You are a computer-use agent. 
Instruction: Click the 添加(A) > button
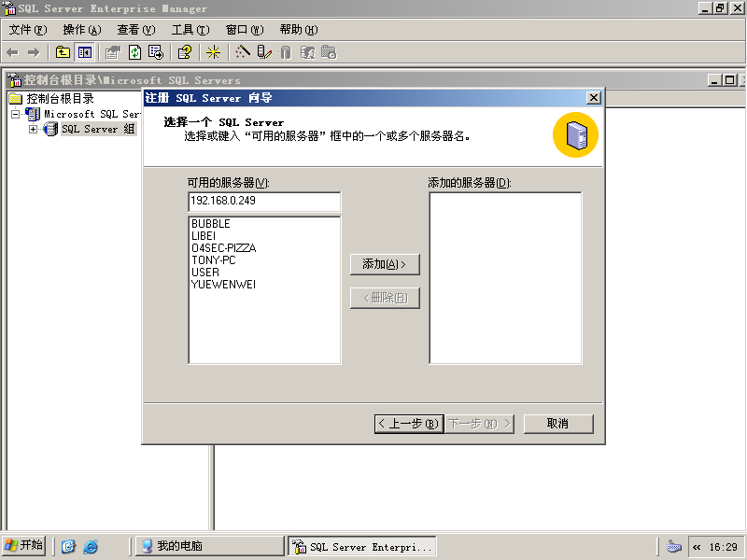point(385,264)
